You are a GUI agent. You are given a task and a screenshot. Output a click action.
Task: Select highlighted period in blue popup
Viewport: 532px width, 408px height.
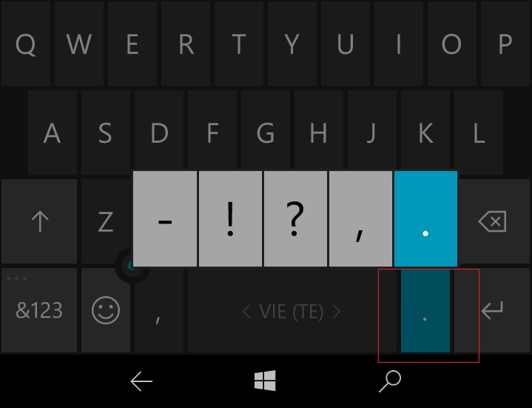point(425,218)
